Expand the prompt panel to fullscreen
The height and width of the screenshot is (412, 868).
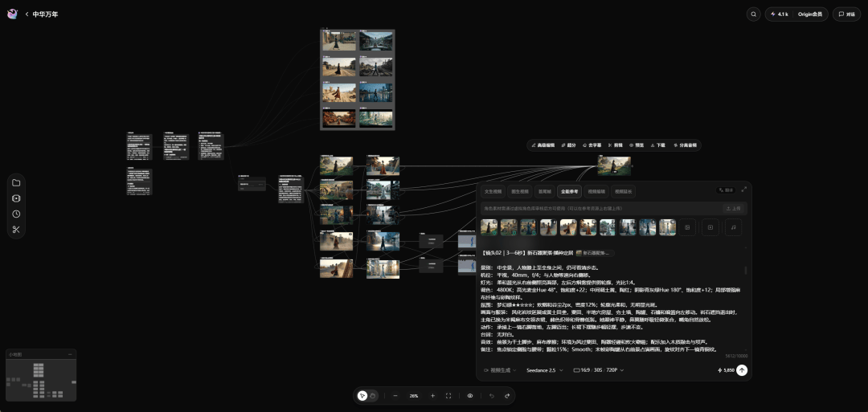pyautogui.click(x=744, y=190)
